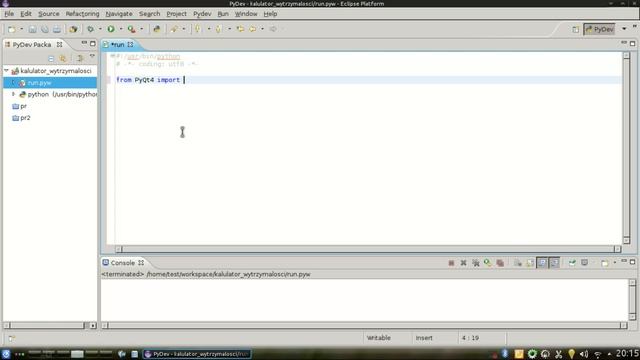This screenshot has width=640, height=360.
Task: Click the Previous Annotation toolbar icon
Action: tap(218, 29)
